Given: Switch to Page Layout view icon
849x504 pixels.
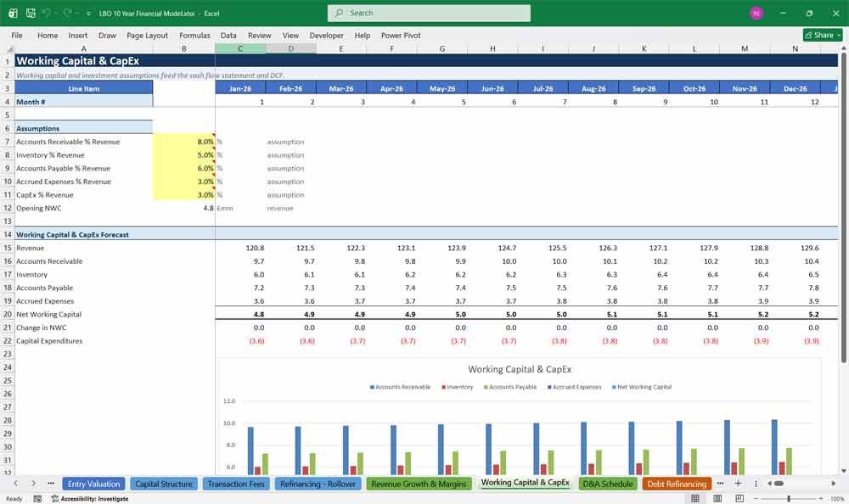Looking at the screenshot, I should pyautogui.click(x=717, y=499).
